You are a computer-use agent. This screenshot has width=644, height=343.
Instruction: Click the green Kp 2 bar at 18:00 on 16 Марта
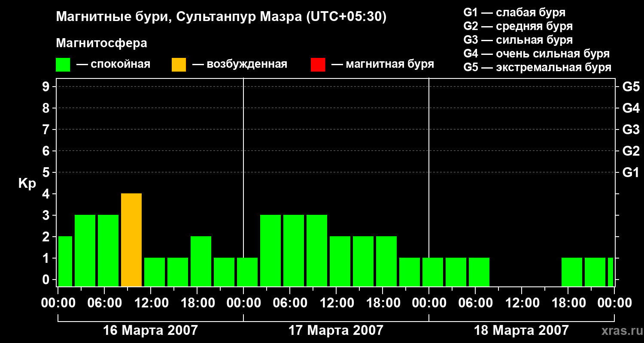pos(201,262)
